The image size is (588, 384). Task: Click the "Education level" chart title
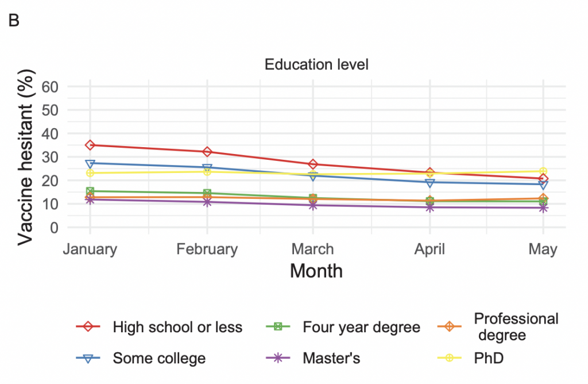pyautogui.click(x=316, y=64)
